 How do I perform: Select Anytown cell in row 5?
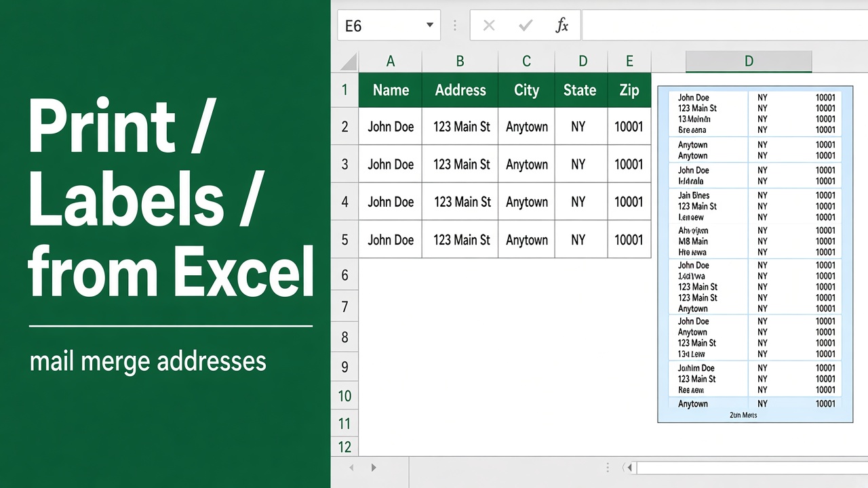click(x=526, y=239)
